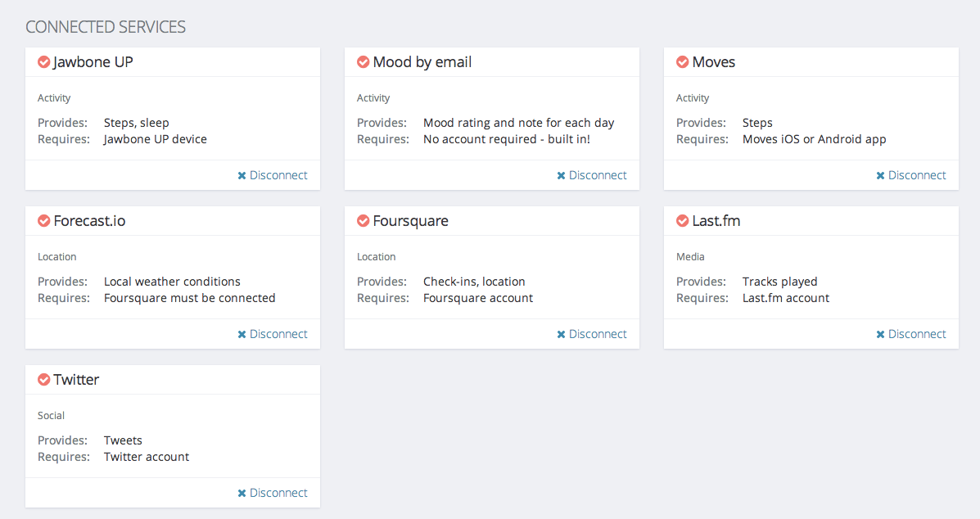
Task: Disconnect the Jawbone UP service
Action: click(x=273, y=175)
